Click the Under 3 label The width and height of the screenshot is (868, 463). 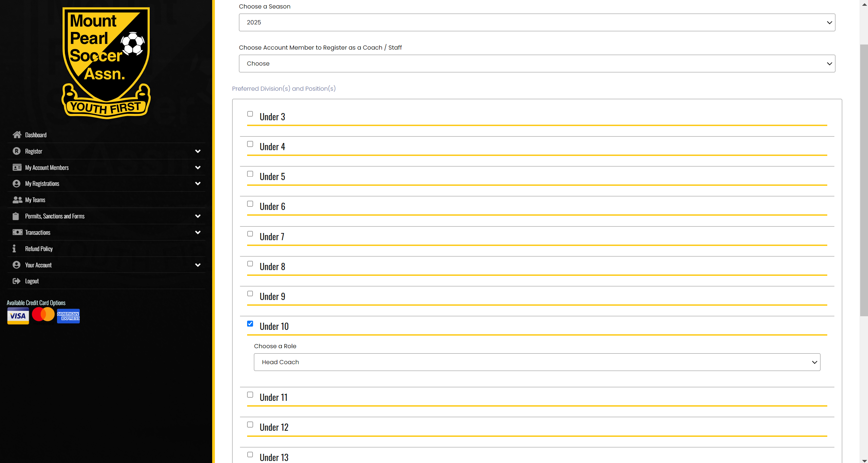pos(272,117)
